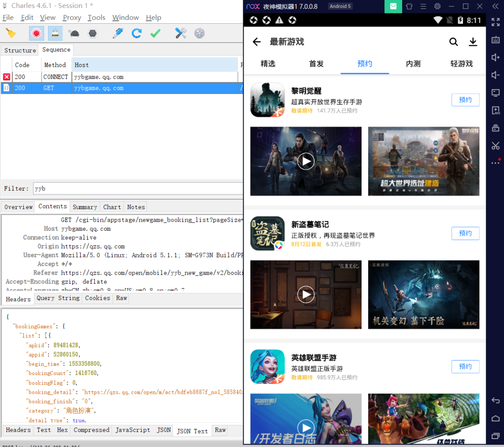Tap 预约 button for 黎明觉醒
The height and width of the screenshot is (447, 504).
tap(465, 100)
